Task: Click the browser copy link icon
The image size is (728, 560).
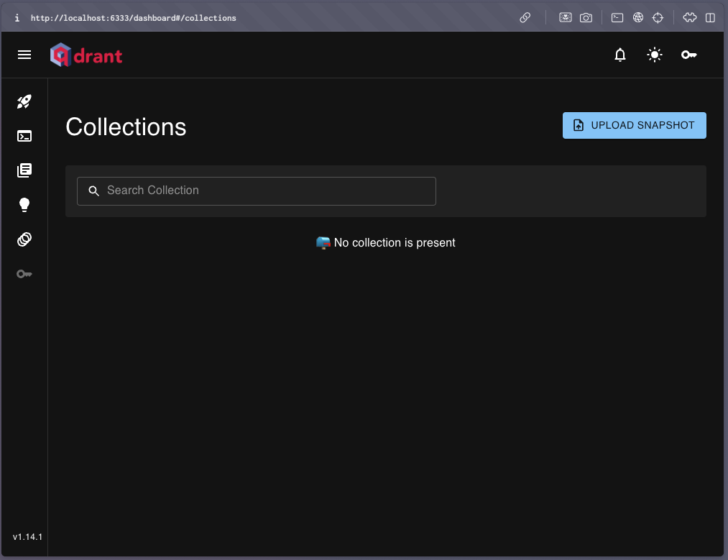Action: point(525,18)
